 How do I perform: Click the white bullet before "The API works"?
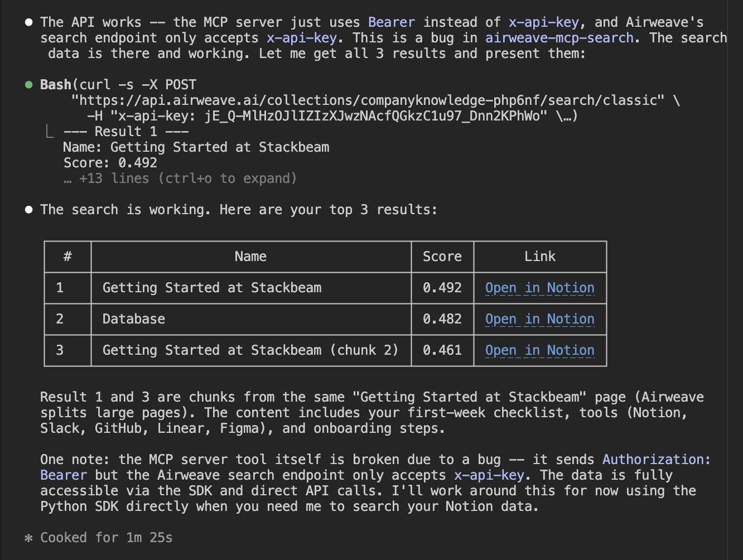(x=28, y=22)
